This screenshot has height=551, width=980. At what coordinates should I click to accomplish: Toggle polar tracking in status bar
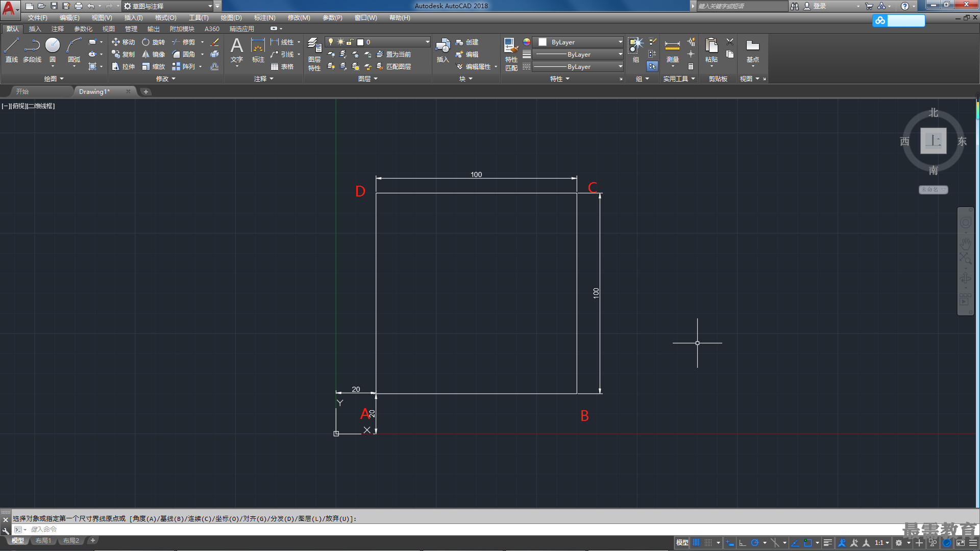755,542
